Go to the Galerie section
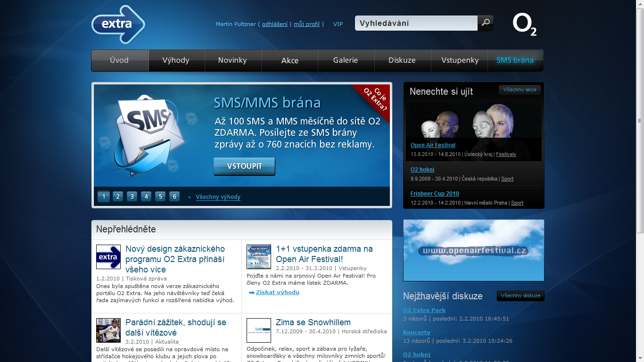 (x=346, y=60)
